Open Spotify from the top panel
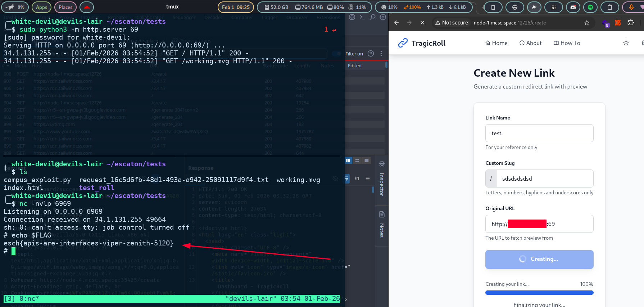 click(590, 7)
